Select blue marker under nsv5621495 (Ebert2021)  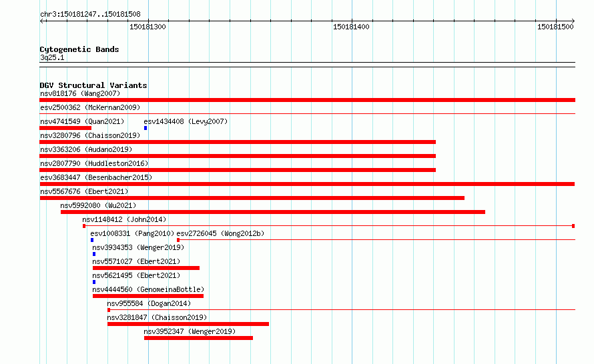point(94,282)
